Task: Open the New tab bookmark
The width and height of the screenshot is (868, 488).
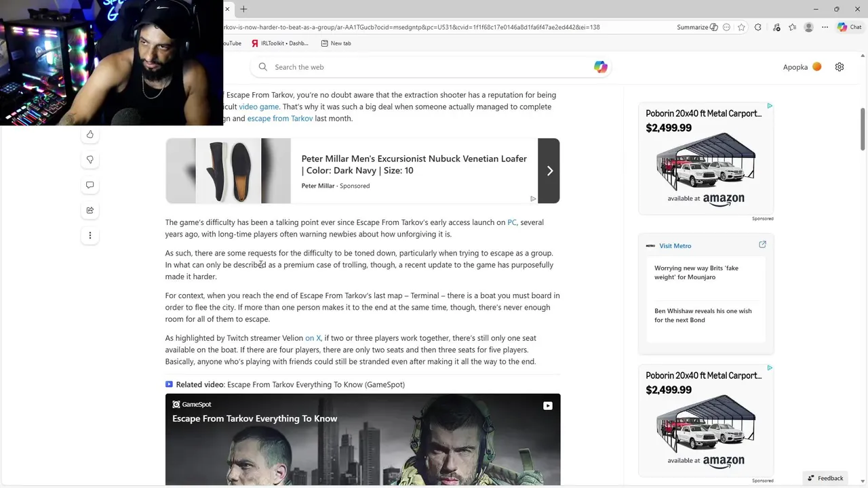Action: 336,43
